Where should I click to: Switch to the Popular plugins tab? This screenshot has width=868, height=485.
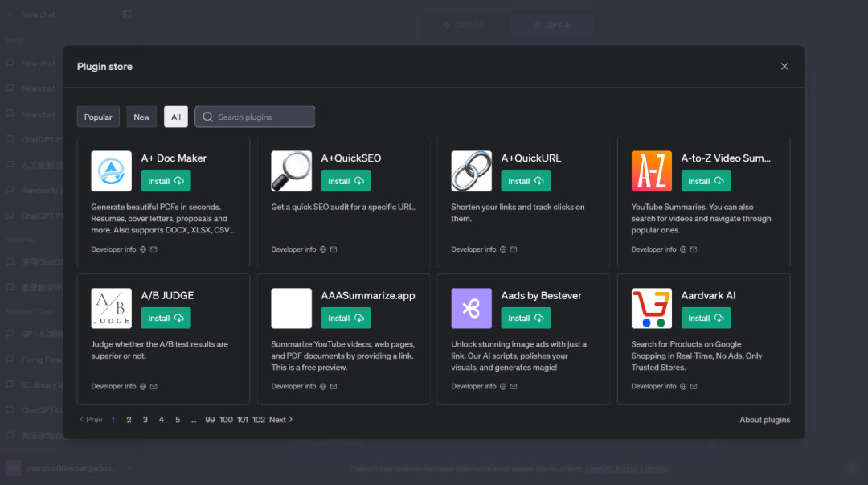tap(98, 117)
